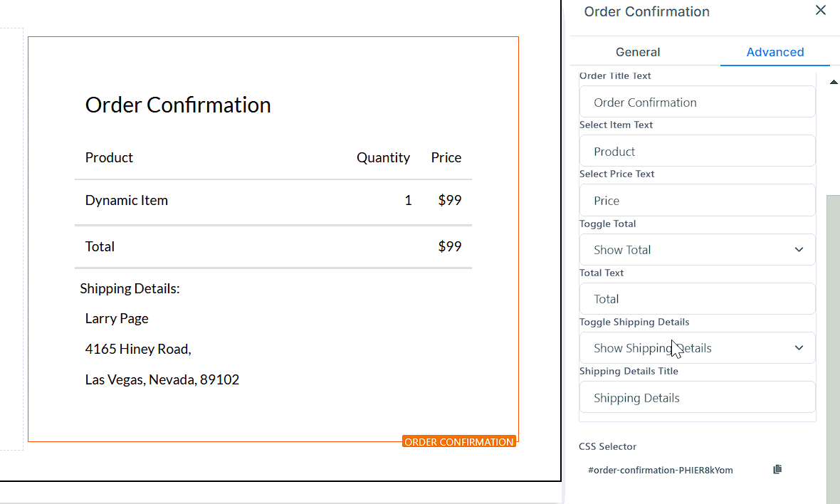Open the Advanced tab
Screen dimensions: 840x504
(775, 52)
